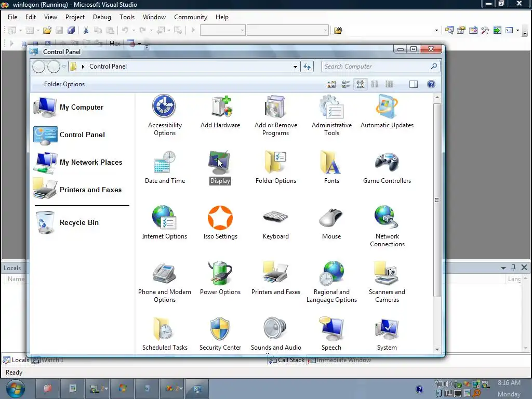The width and height of the screenshot is (532, 399).
Task: Open Internet Options applet
Action: pos(165,222)
